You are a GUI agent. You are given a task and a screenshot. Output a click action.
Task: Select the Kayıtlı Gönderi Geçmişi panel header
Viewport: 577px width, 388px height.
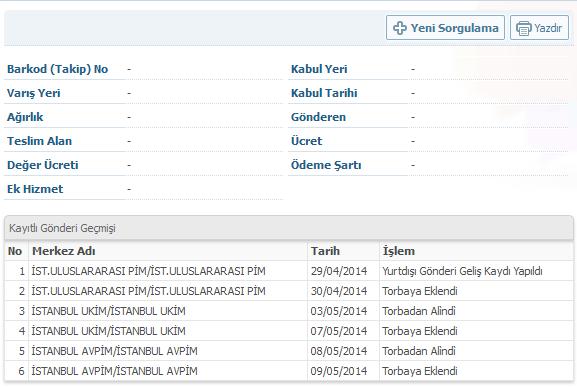(289, 228)
